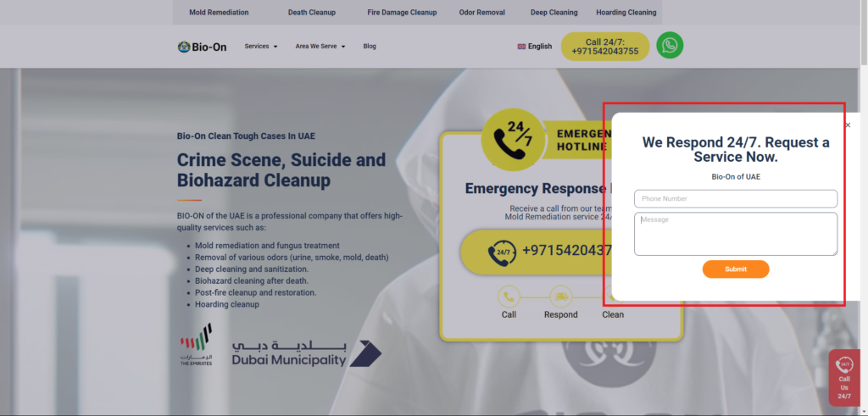The image size is (868, 416).
Task: Open Fire Damage Cleanup page
Action: 402,12
